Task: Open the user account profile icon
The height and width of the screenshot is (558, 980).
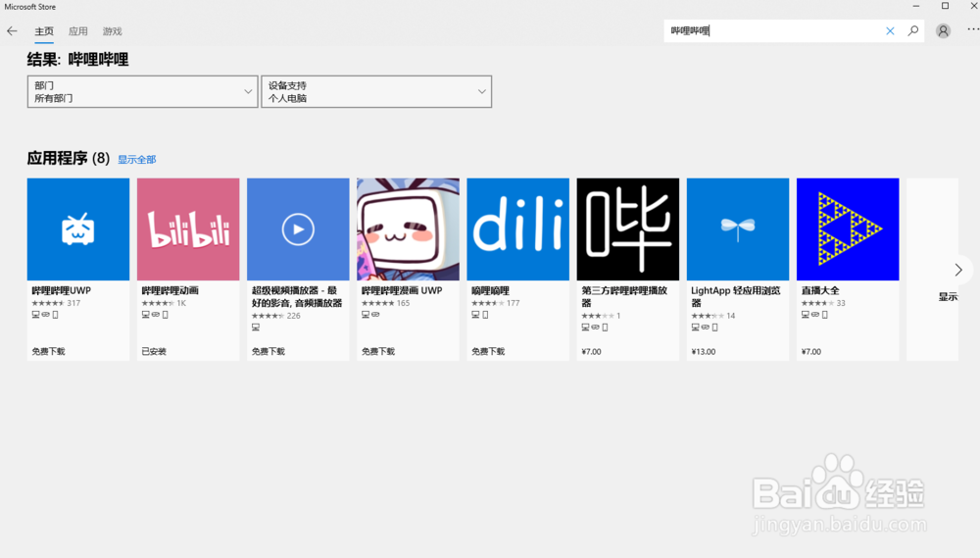Action: 943,30
